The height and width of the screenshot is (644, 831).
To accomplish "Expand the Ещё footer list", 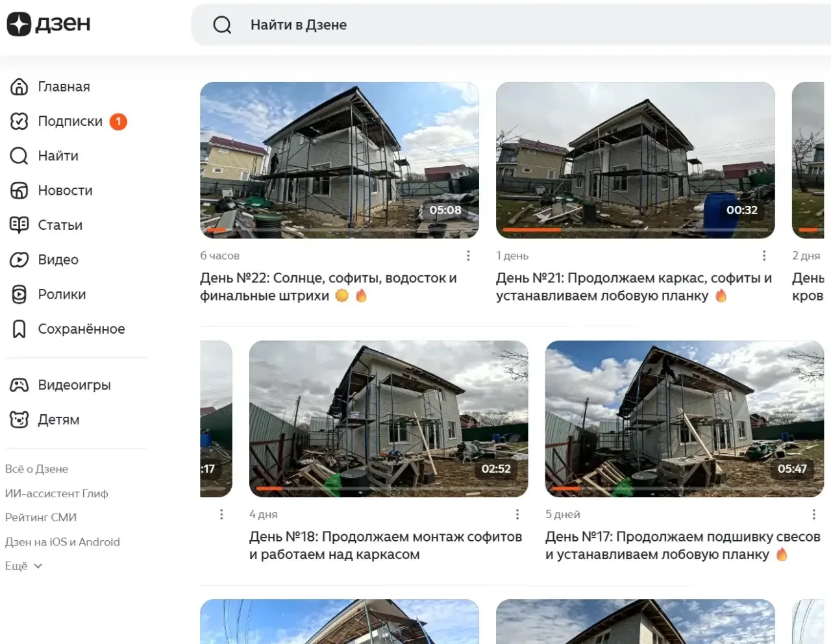I will (x=23, y=566).
